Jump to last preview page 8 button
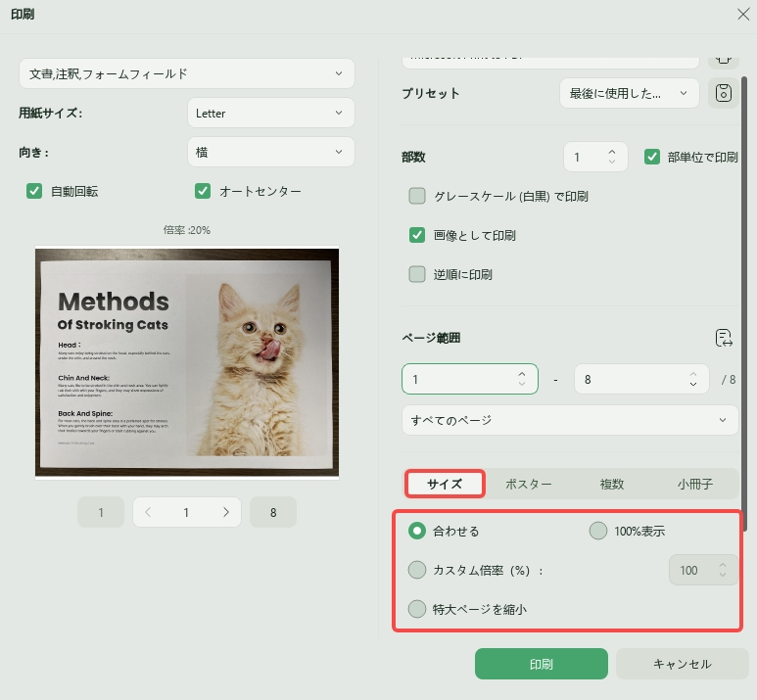 pos(273,512)
